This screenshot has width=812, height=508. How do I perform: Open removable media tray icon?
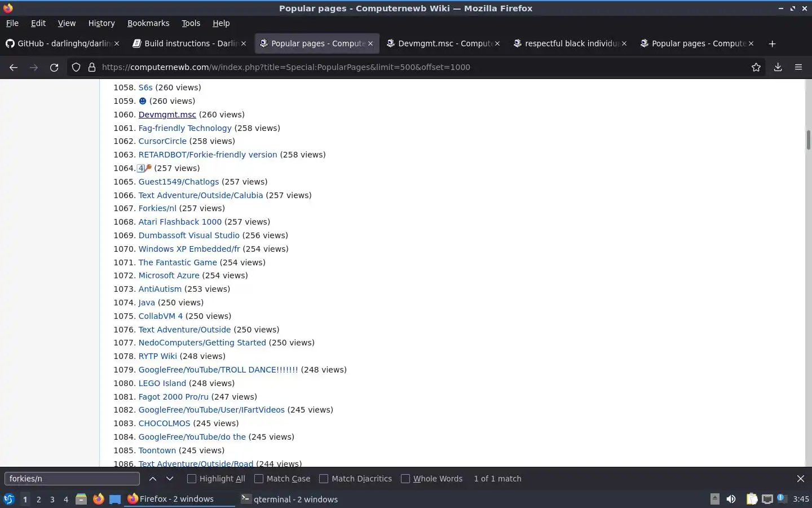[x=715, y=498]
